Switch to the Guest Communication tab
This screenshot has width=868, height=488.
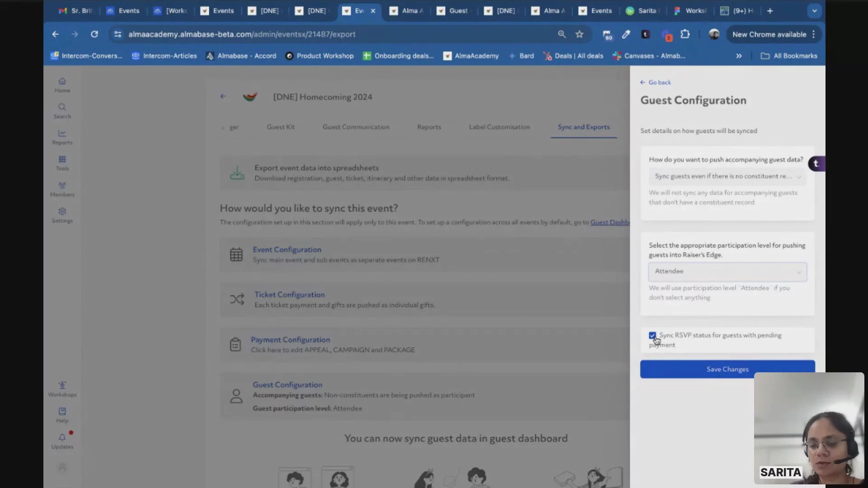tap(356, 127)
